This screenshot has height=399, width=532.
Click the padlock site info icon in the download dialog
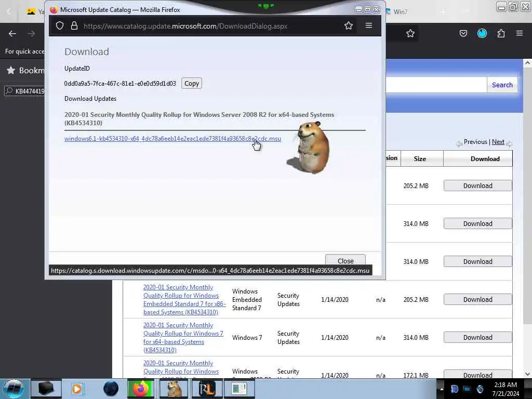(74, 26)
